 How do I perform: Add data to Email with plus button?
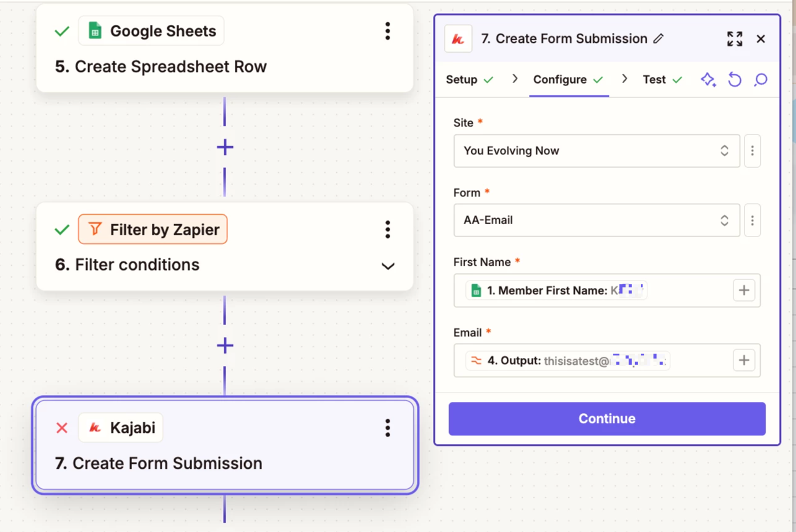tap(744, 360)
